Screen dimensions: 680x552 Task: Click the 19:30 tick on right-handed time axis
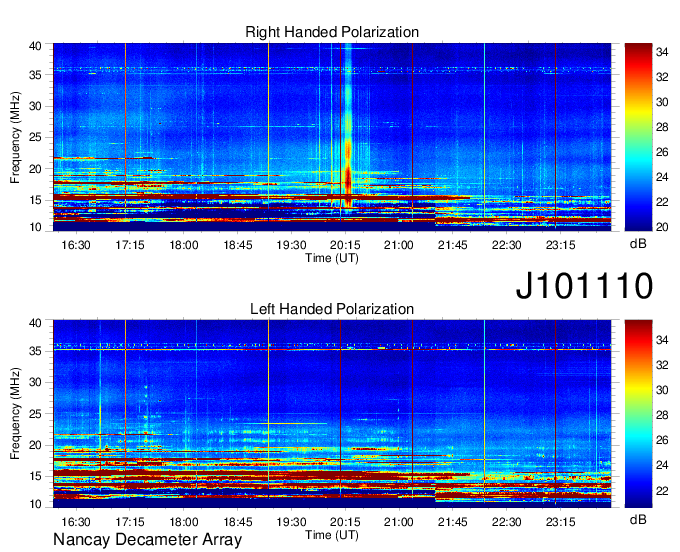291,245
